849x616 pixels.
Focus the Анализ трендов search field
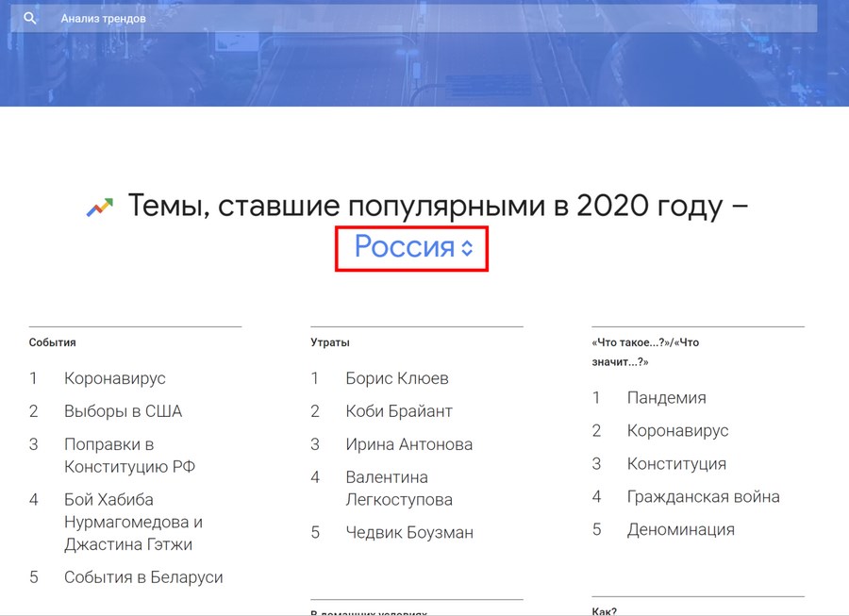pyautogui.click(x=414, y=19)
